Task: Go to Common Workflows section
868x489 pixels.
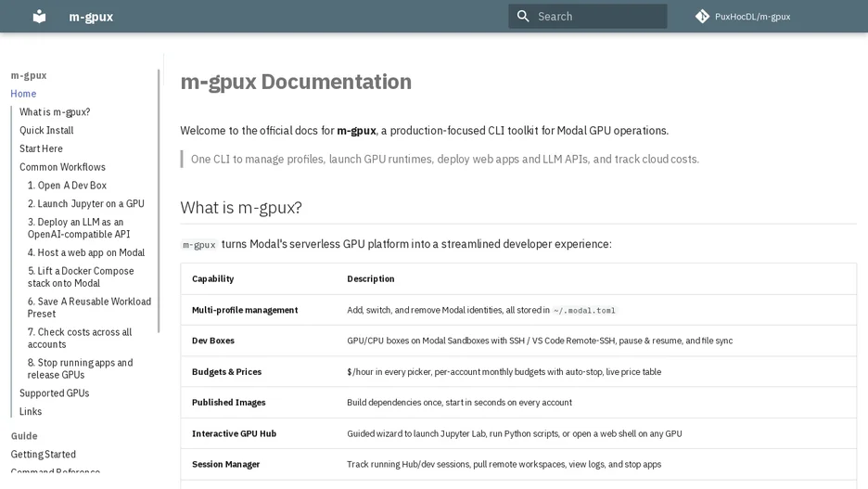Action: pyautogui.click(x=62, y=167)
